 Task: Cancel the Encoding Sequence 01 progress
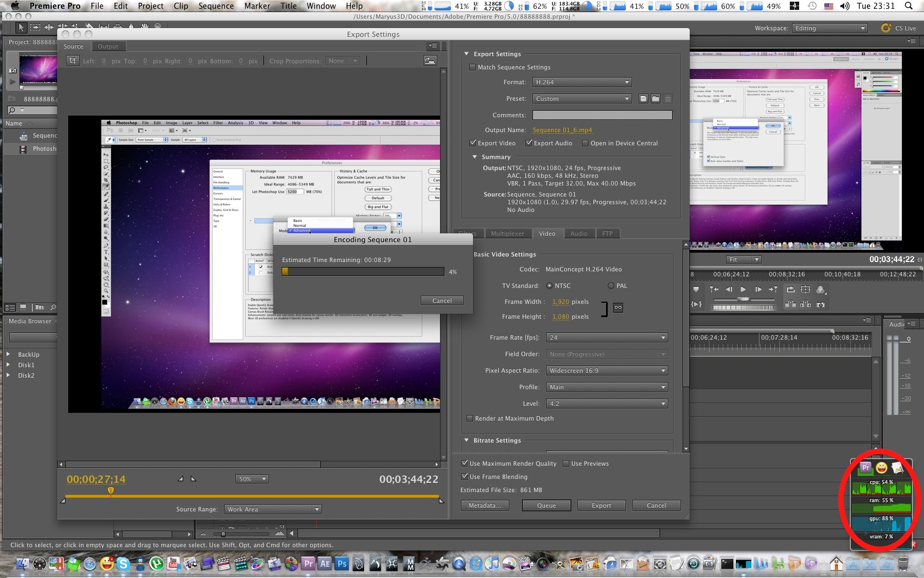tap(442, 301)
